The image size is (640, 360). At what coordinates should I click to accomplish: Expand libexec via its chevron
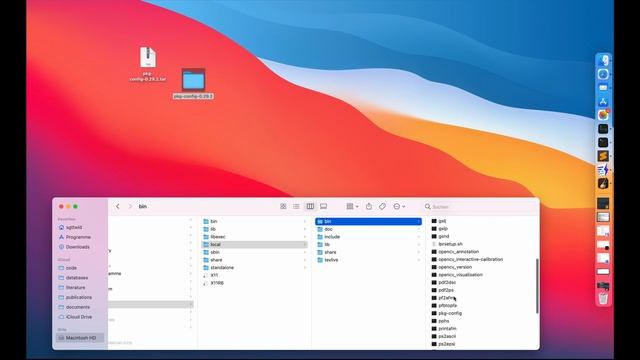tap(304, 237)
